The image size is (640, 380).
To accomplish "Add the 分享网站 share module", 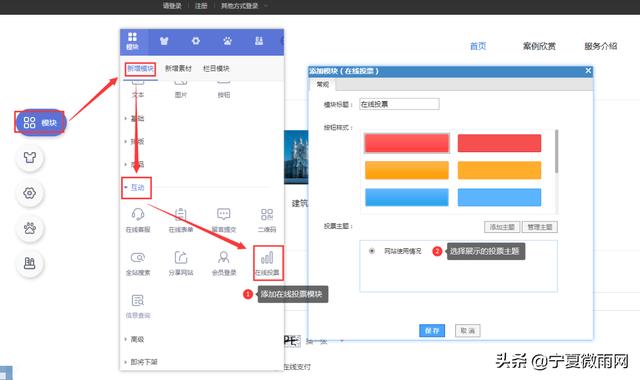I will pos(181,263).
